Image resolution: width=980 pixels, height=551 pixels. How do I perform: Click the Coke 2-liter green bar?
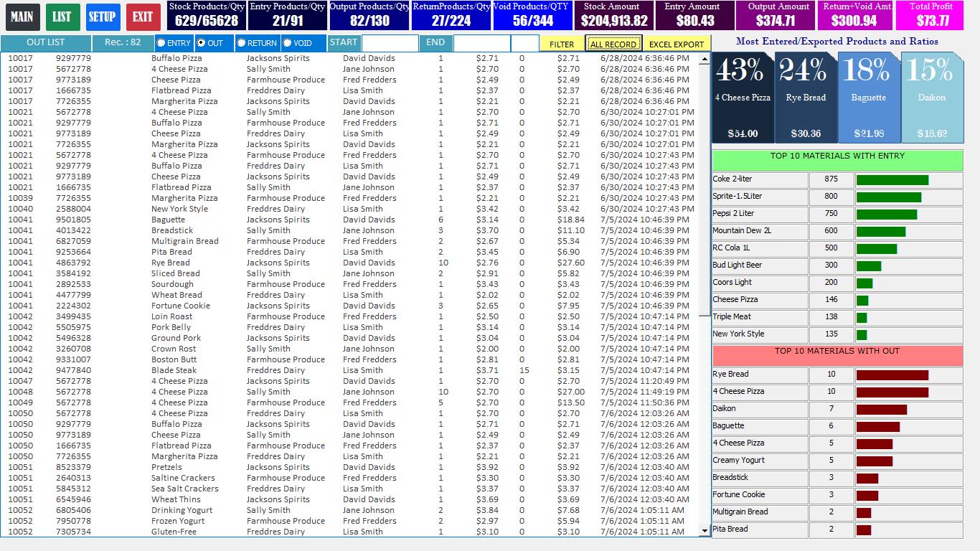click(x=892, y=180)
